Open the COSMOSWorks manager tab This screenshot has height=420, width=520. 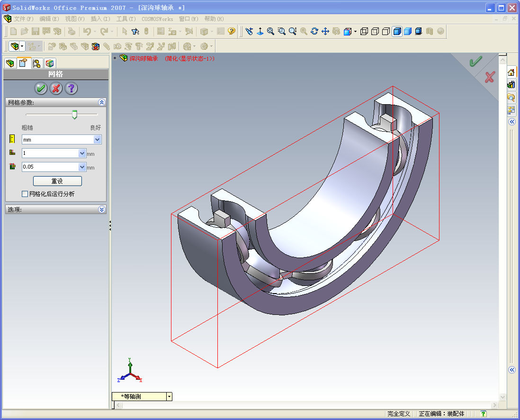point(50,63)
